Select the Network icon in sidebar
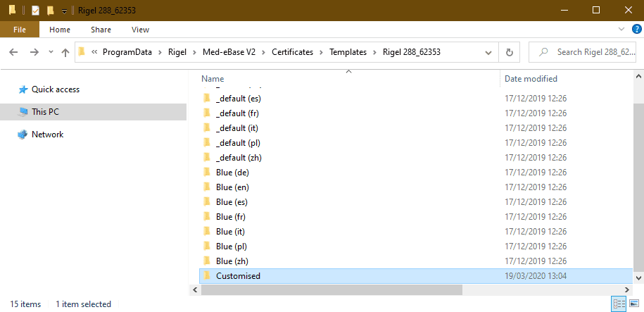The width and height of the screenshot is (644, 312). (47, 135)
